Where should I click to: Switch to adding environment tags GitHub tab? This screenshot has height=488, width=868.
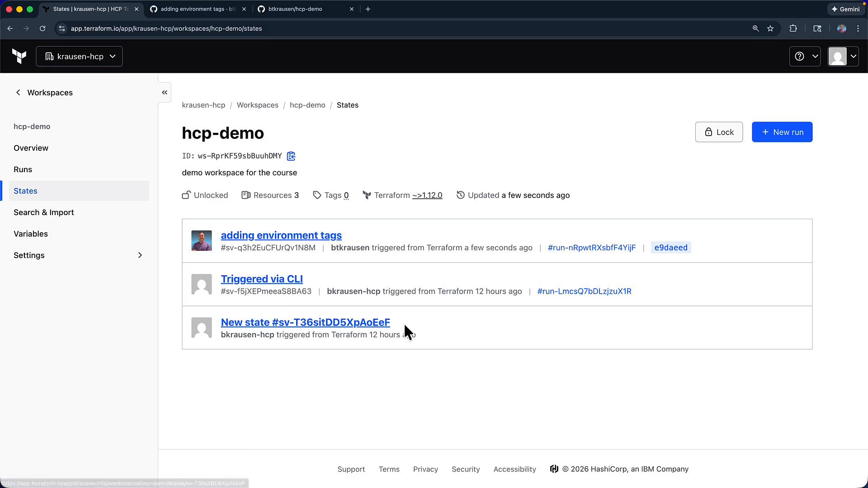pos(198,9)
